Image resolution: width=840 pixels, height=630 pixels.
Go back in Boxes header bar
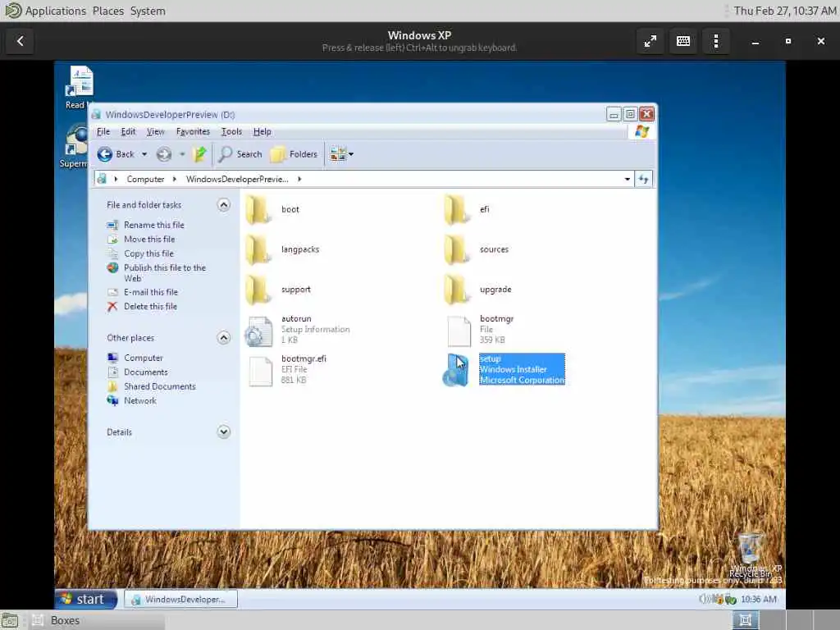coord(21,41)
